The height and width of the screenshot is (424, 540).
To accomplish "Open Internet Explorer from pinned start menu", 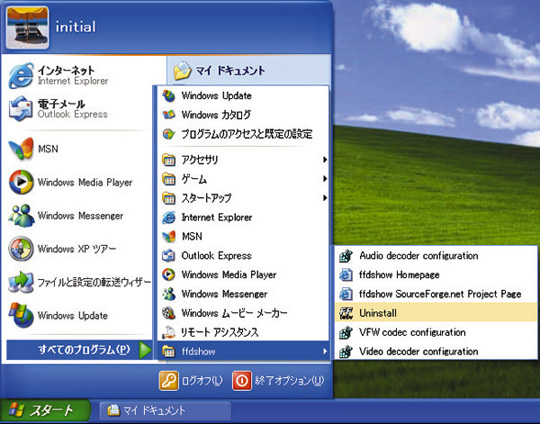I will click(79, 75).
